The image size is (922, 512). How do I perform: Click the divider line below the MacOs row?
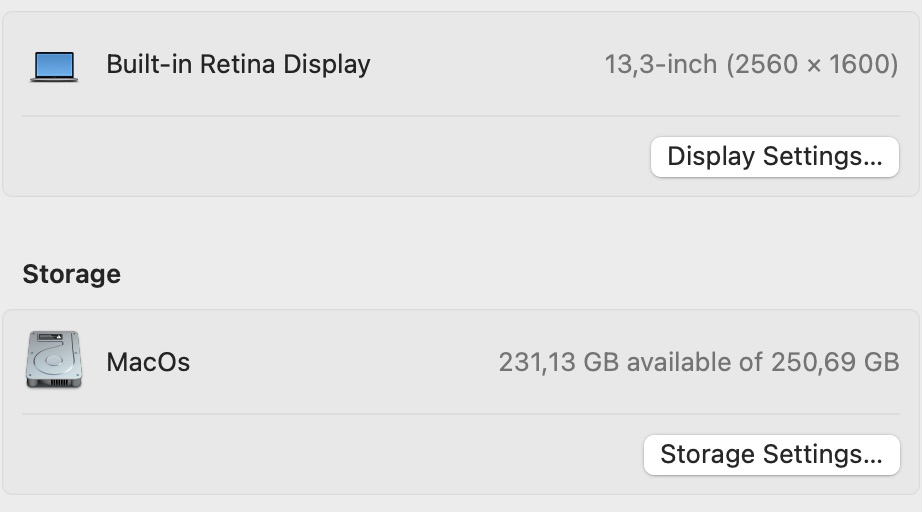(460, 414)
